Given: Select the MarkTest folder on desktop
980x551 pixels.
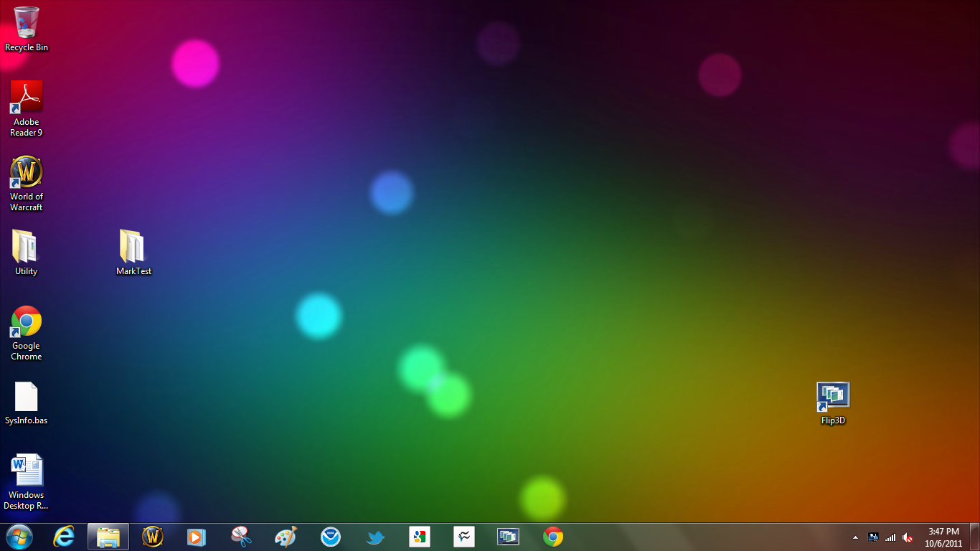Looking at the screenshot, I should click(x=133, y=253).
